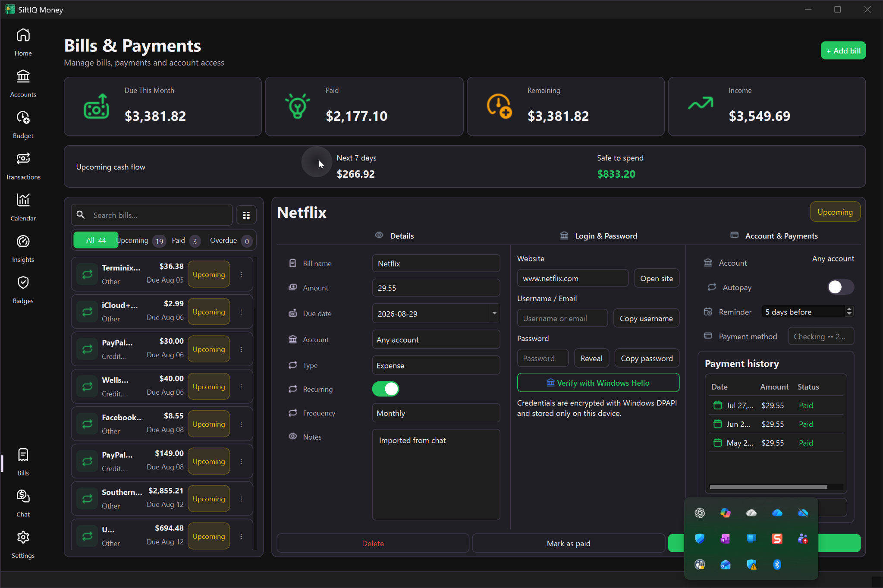Click the bills list vertical scrollbar
Viewport: 883px width, 588px height.
coord(255,283)
